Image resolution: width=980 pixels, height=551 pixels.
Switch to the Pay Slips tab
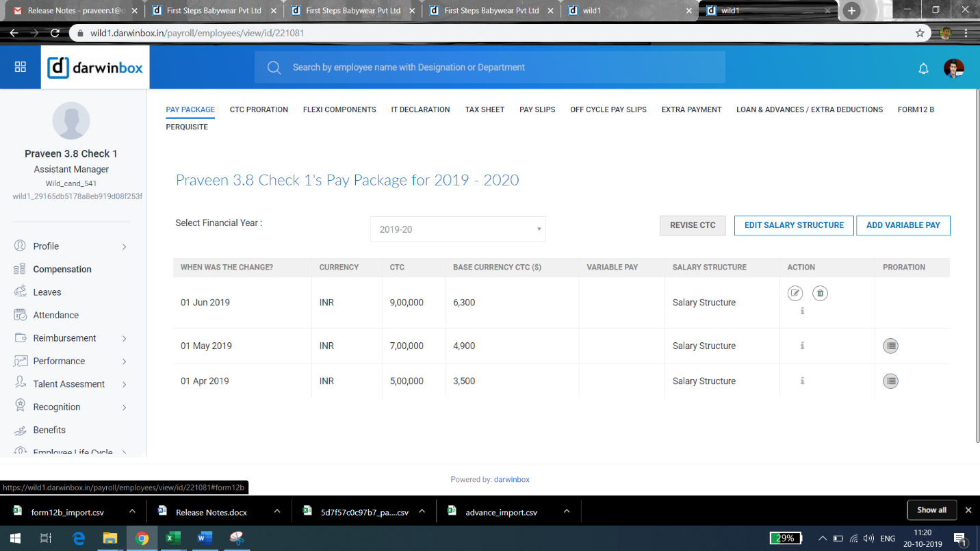coord(537,110)
